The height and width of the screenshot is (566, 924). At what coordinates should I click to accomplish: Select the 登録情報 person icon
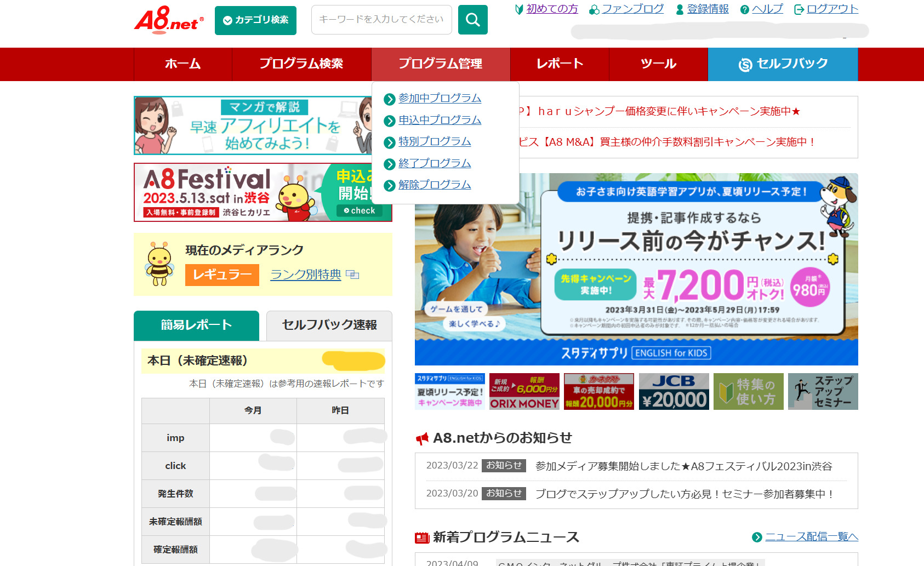(x=678, y=9)
